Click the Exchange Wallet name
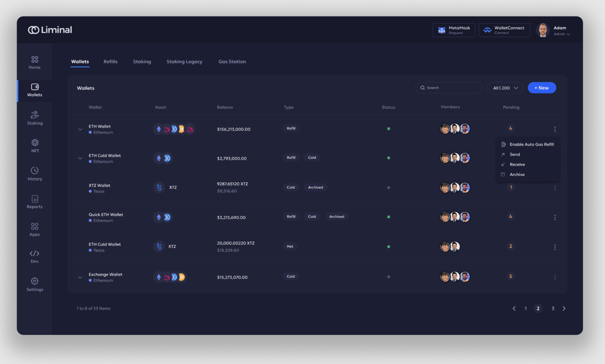This screenshot has height=364, width=605. [105, 275]
